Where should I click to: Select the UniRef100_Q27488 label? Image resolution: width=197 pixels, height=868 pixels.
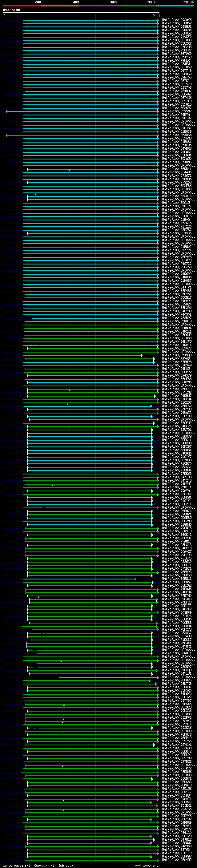(177, 636)
